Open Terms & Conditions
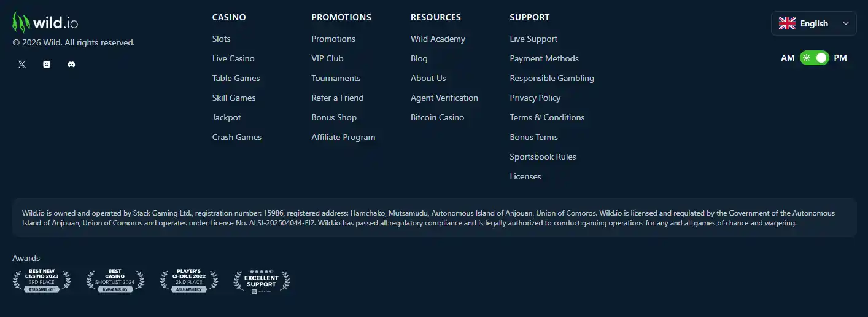Image resolution: width=868 pixels, height=317 pixels. [547, 117]
